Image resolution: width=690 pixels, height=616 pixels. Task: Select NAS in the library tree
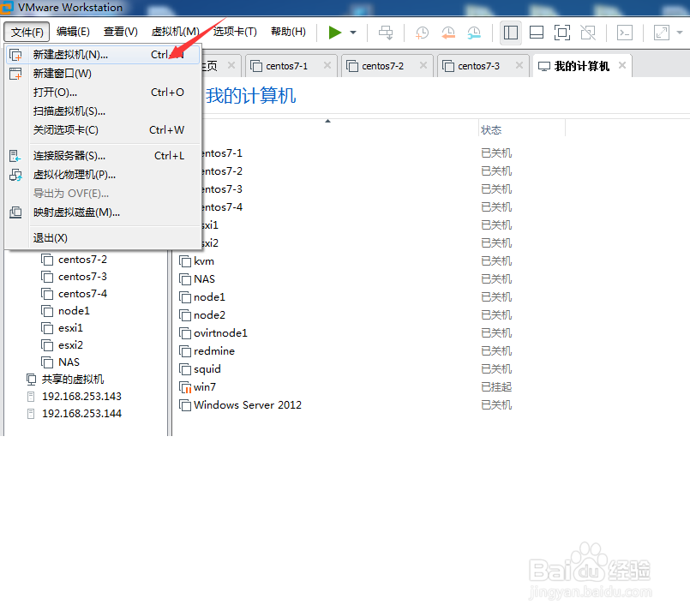pos(69,362)
